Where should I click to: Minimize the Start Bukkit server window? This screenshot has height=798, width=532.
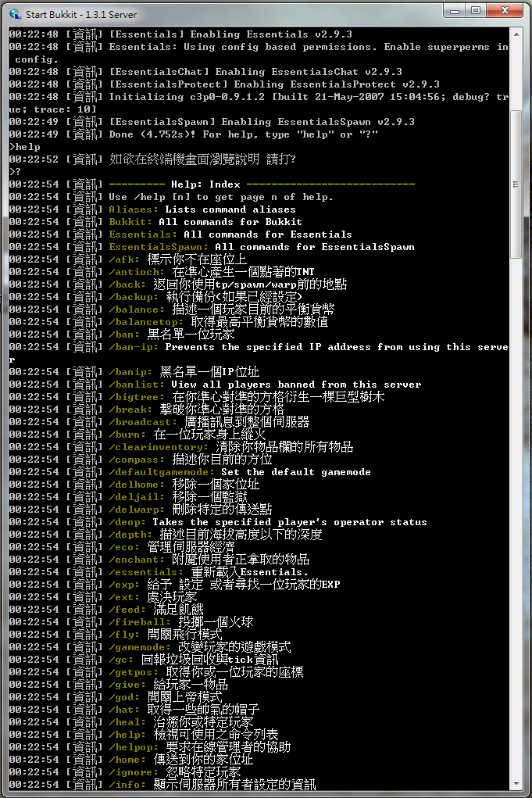click(455, 11)
